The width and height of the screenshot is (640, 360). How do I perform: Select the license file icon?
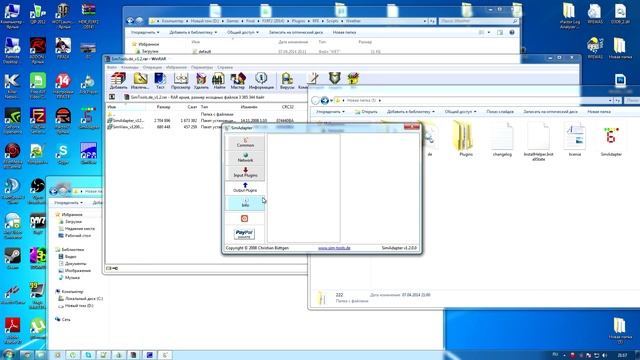[x=575, y=140]
